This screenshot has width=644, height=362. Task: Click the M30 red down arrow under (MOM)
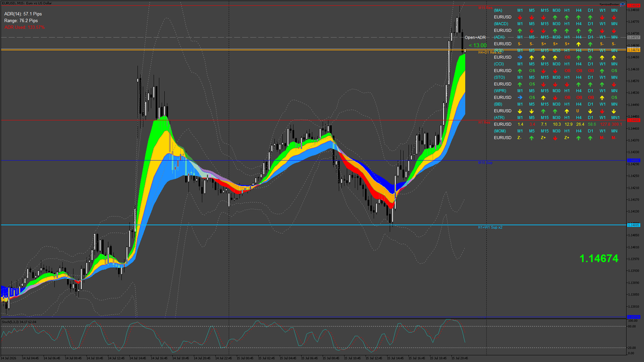[555, 138]
